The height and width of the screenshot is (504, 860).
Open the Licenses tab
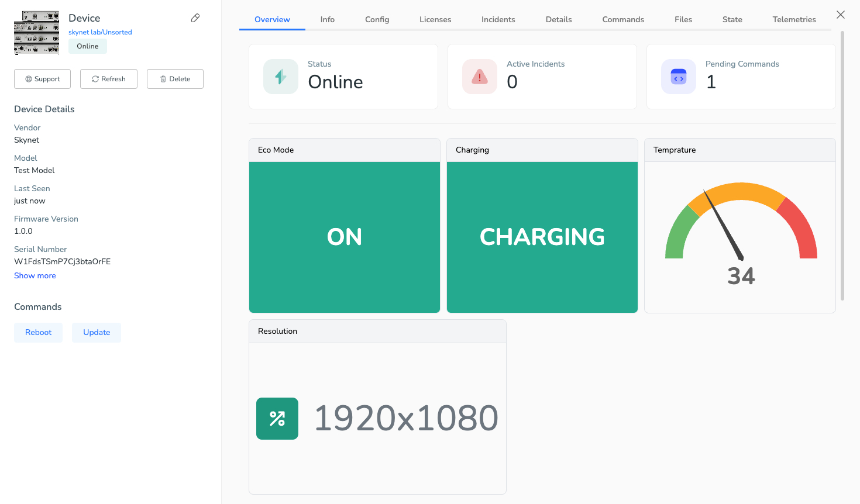(x=435, y=19)
